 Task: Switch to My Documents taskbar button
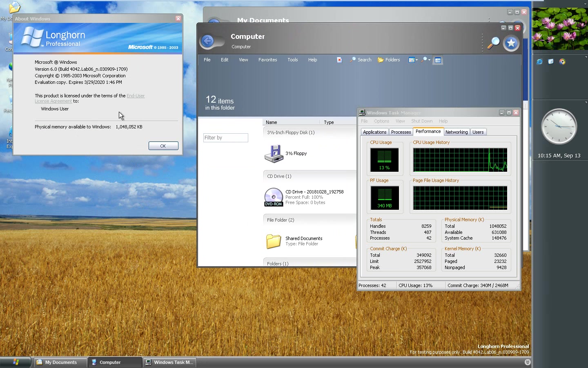[60, 362]
